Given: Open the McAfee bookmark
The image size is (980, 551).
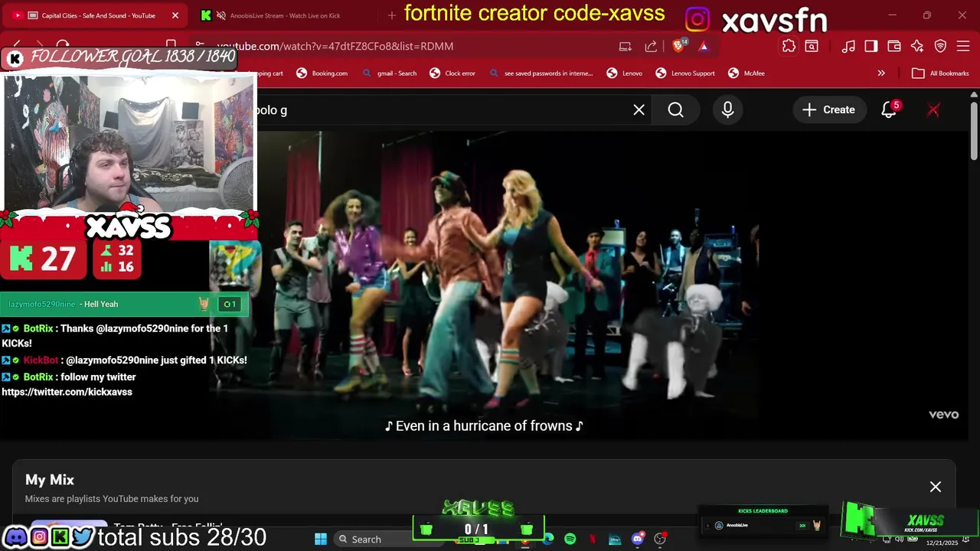Looking at the screenshot, I should click(x=746, y=73).
